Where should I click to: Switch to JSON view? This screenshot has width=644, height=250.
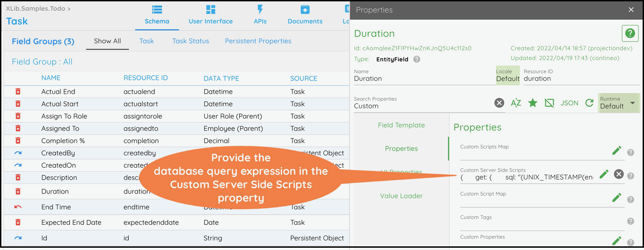[x=569, y=103]
